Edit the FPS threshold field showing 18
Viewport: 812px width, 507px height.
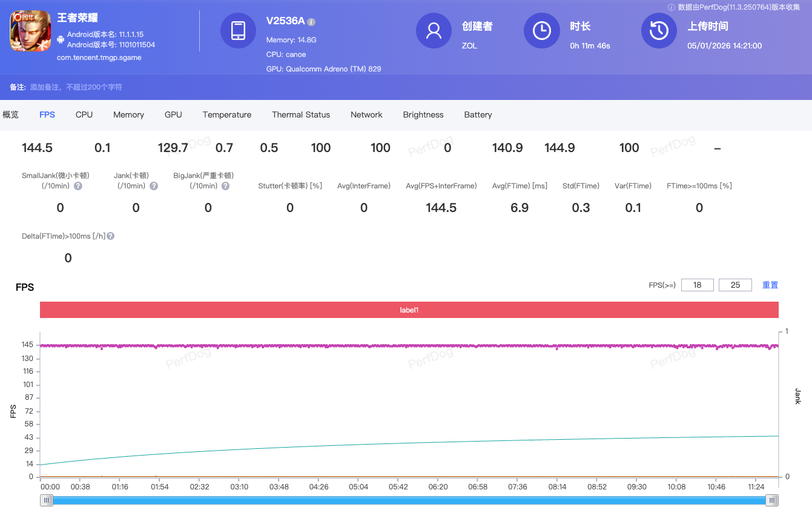(697, 284)
